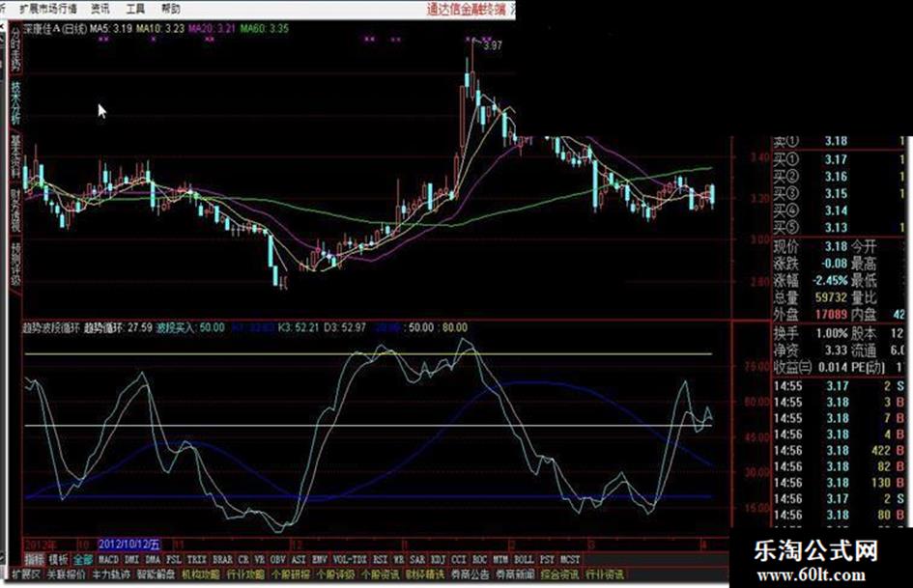This screenshot has height=588, width=913.
Task: Switch indicator to RSI
Action: [x=381, y=559]
